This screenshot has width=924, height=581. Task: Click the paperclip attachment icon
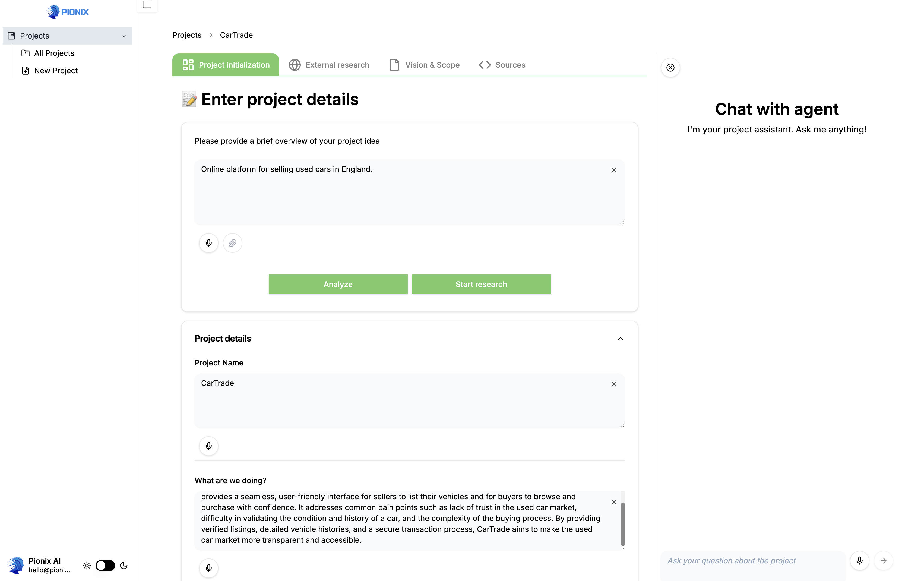tap(232, 243)
